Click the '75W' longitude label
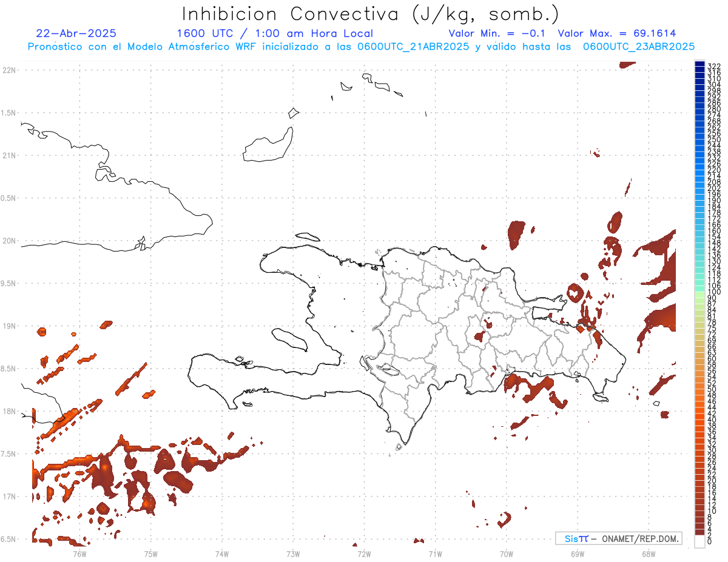 point(150,554)
